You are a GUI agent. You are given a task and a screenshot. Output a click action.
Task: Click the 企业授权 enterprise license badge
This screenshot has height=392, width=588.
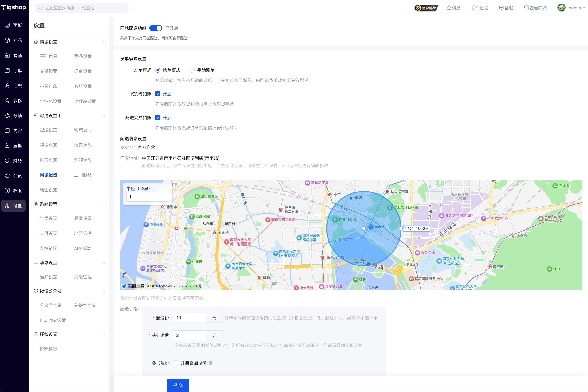point(426,8)
